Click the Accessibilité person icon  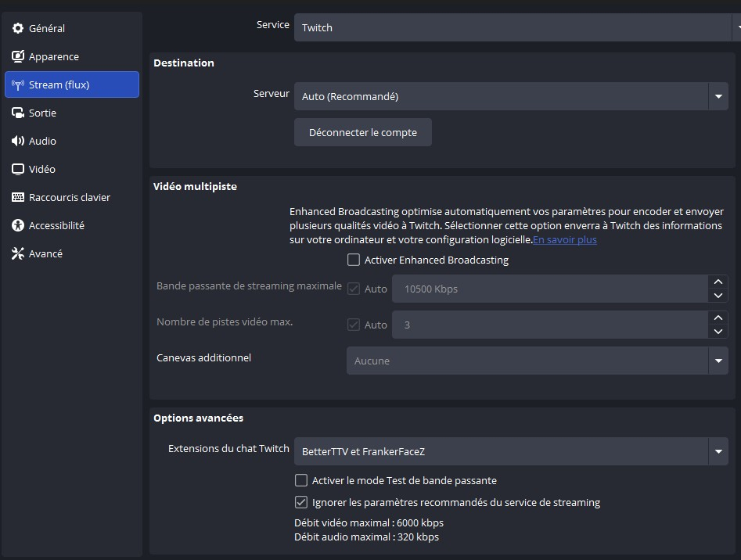pyautogui.click(x=18, y=225)
